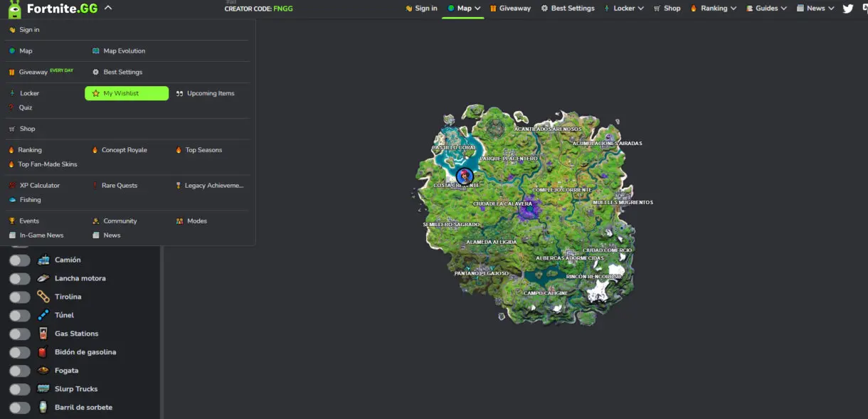
Task: Toggle Fogata markers on
Action: pos(20,371)
